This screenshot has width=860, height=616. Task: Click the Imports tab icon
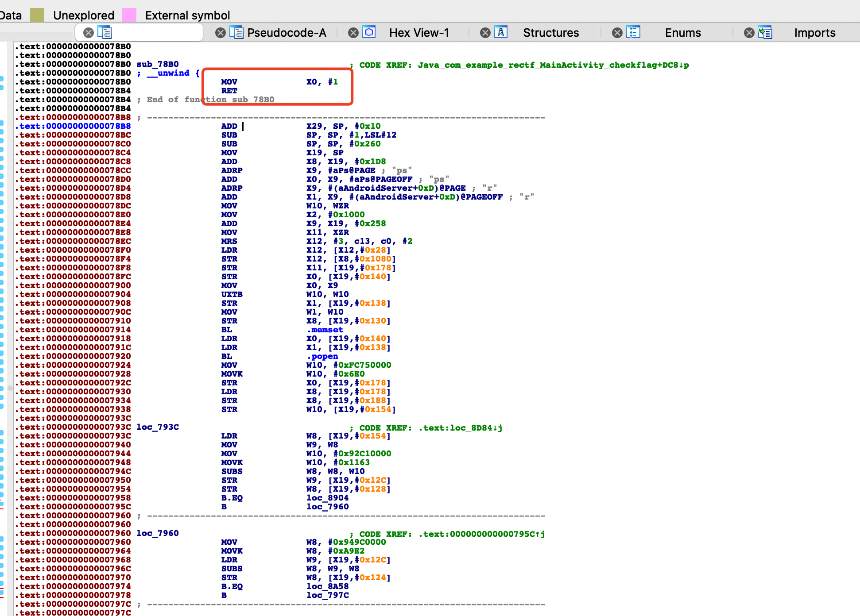[765, 32]
